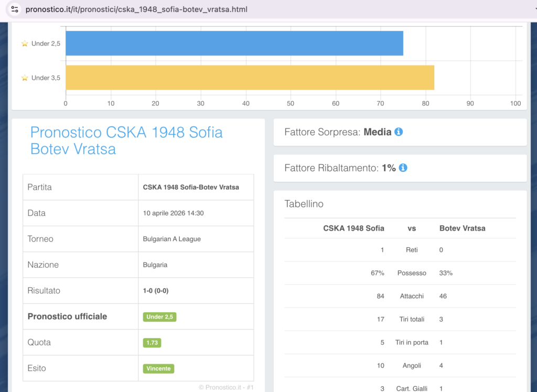
Task: Click the star icon beside Under 2,5
Action: click(25, 43)
